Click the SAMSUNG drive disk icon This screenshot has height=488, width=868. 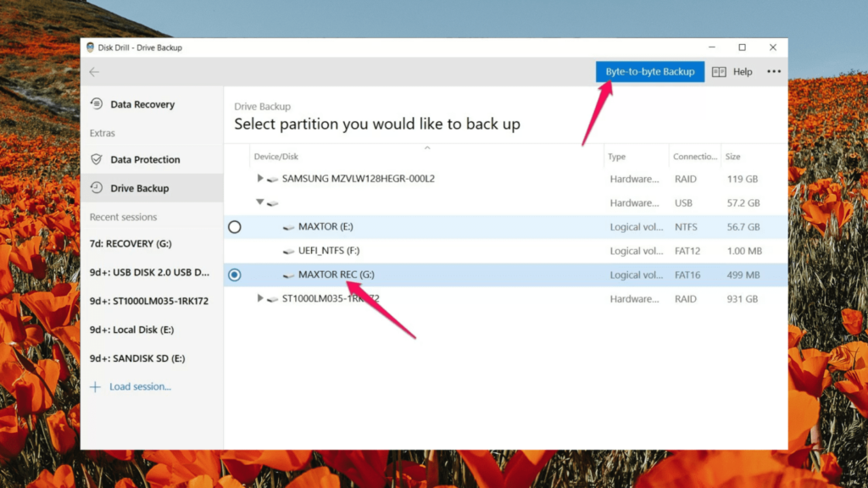(x=272, y=180)
